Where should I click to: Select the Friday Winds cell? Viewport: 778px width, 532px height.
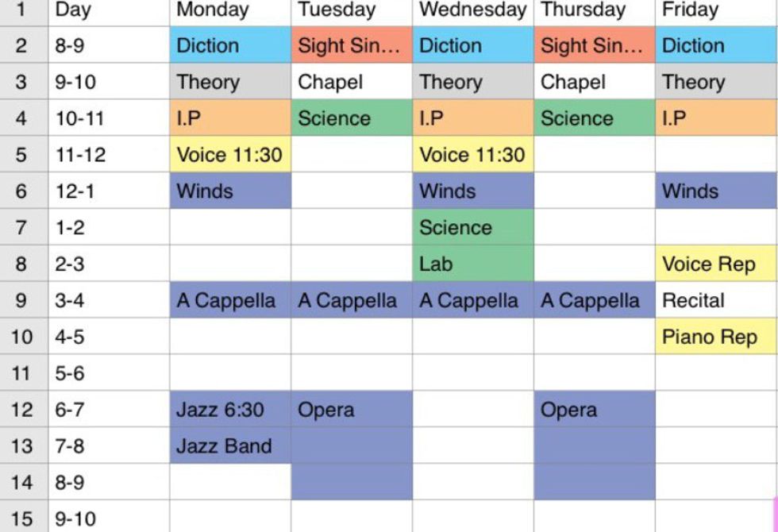(x=716, y=191)
